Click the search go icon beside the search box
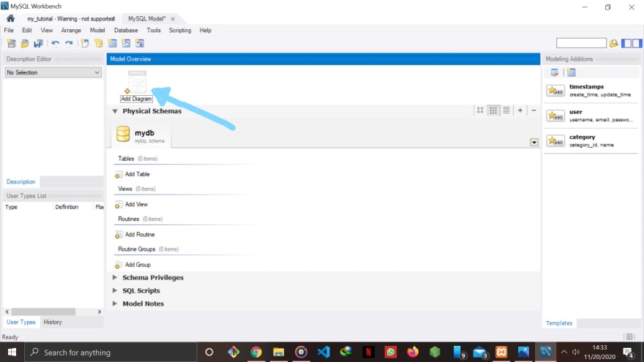Image resolution: width=644 pixels, height=362 pixels. point(613,43)
